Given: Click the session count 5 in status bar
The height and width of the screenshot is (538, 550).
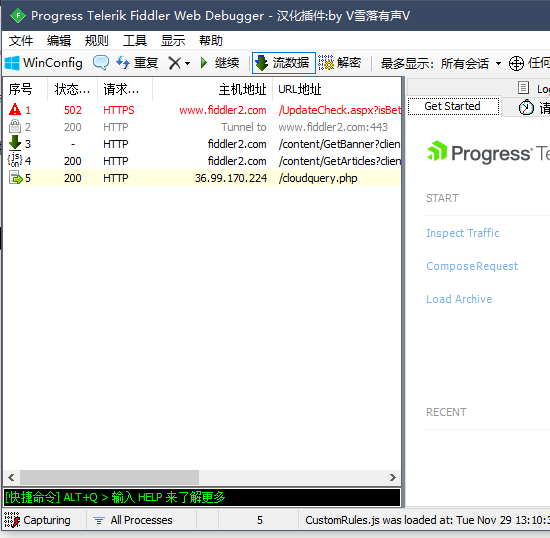Looking at the screenshot, I should click(260, 520).
